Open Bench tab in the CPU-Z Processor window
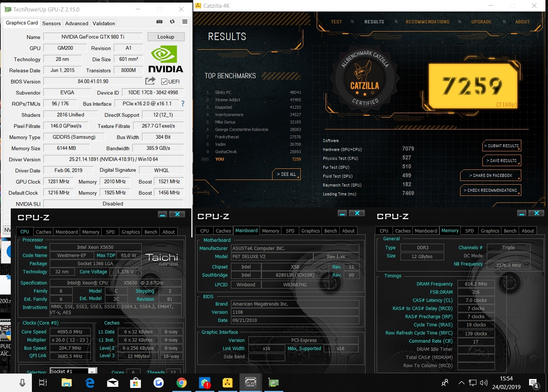 click(x=151, y=232)
